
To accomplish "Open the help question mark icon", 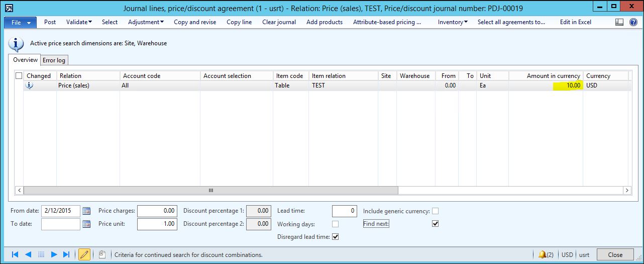I will (x=632, y=22).
